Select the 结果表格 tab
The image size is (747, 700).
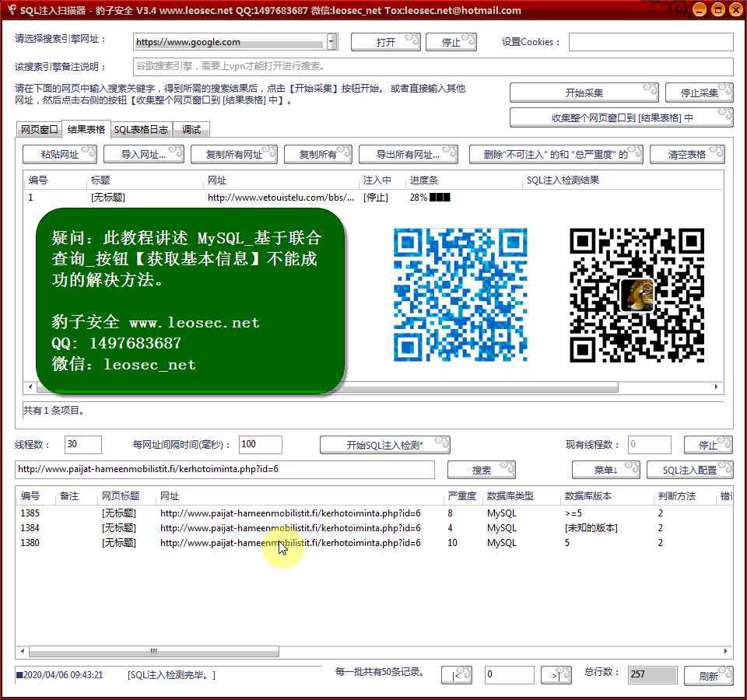[86, 129]
